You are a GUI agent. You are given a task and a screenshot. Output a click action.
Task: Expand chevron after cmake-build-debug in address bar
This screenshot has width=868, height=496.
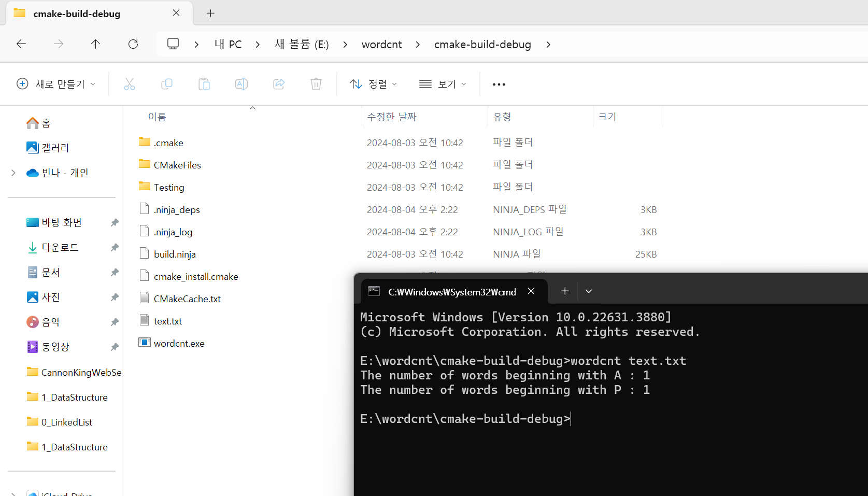[x=548, y=45]
